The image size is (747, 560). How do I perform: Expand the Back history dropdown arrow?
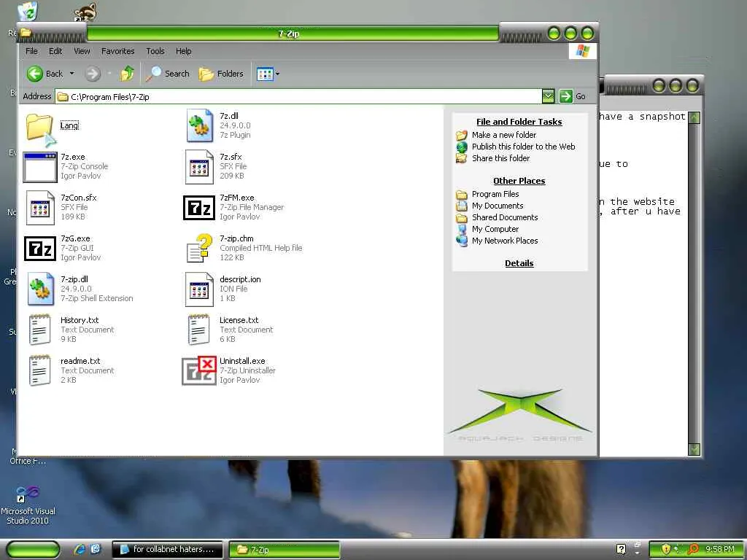click(x=72, y=74)
